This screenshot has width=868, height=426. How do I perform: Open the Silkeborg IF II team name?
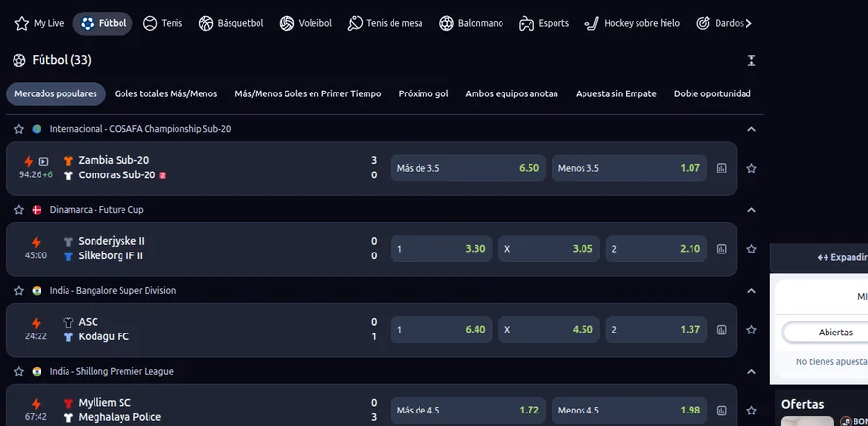[x=110, y=256]
